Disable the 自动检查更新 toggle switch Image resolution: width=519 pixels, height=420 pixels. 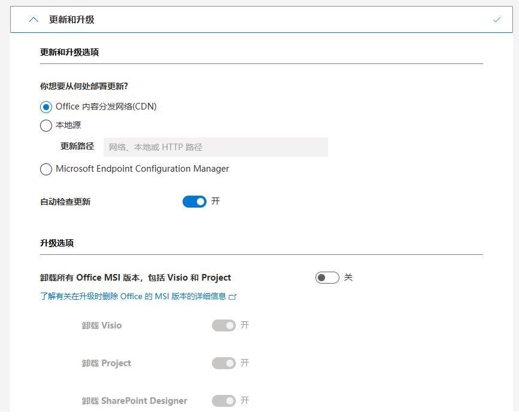click(195, 202)
